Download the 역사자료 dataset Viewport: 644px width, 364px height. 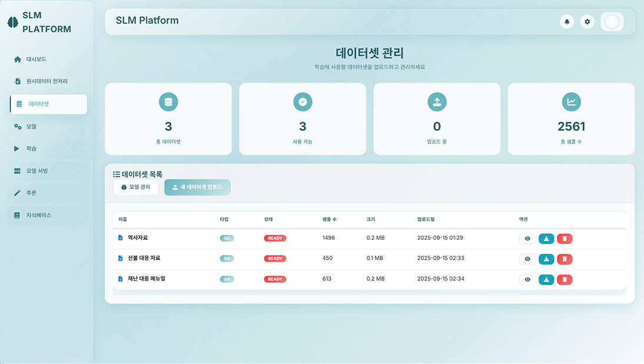[546, 238]
